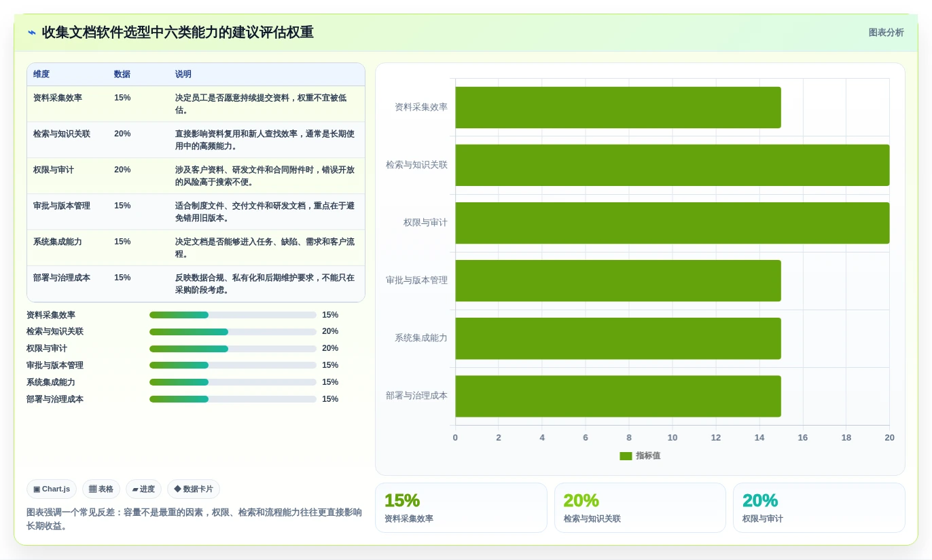
Task: Click the description text for 权限与审计 row
Action: pos(265,176)
